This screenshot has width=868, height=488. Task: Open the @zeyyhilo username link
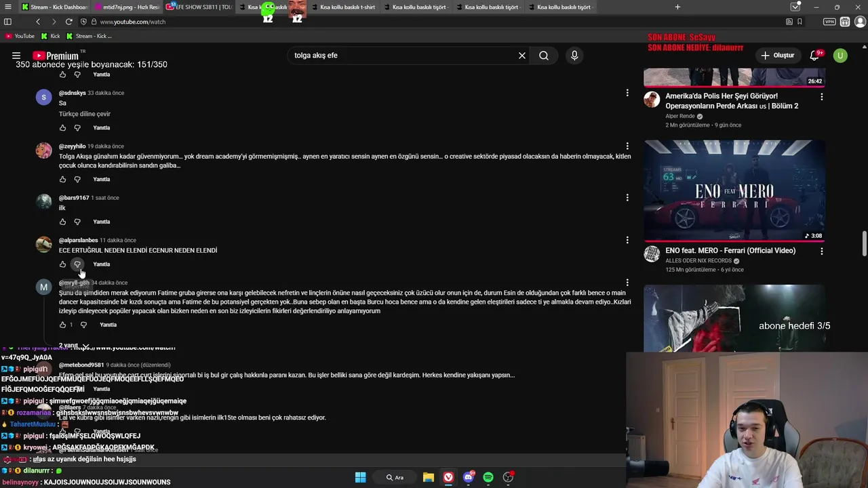click(x=72, y=146)
